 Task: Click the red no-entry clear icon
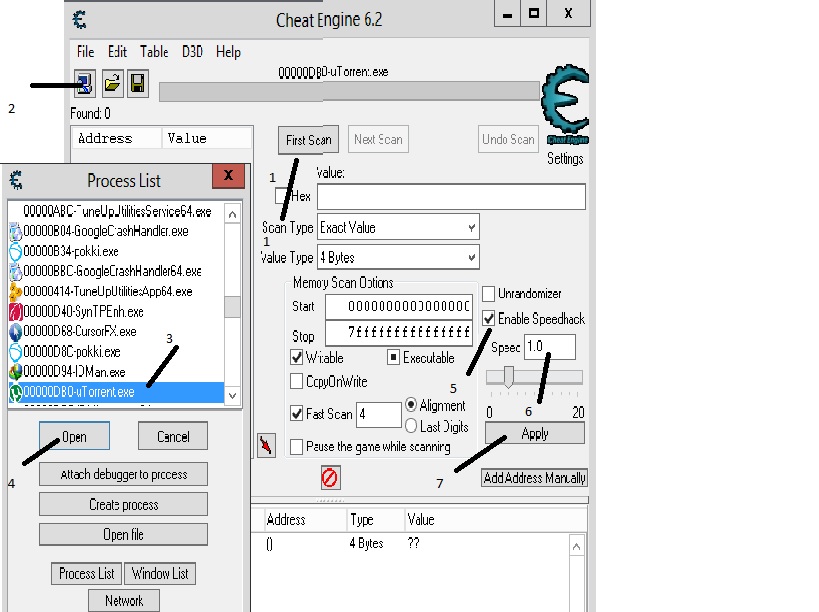tap(330, 478)
